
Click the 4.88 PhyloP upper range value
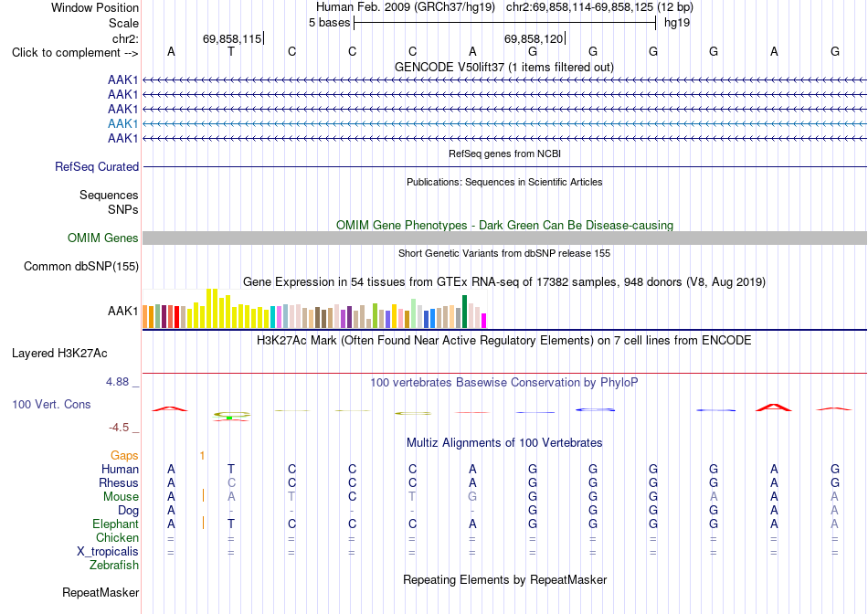[117, 382]
